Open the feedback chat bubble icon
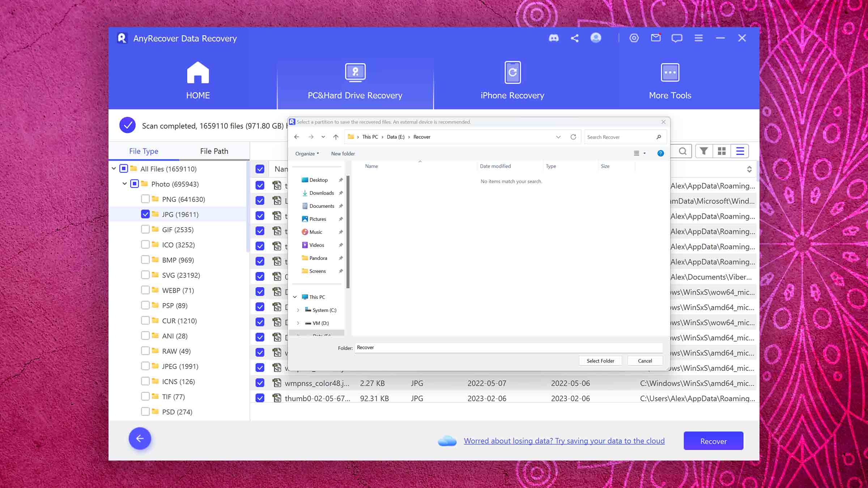This screenshot has width=868, height=488. (677, 38)
